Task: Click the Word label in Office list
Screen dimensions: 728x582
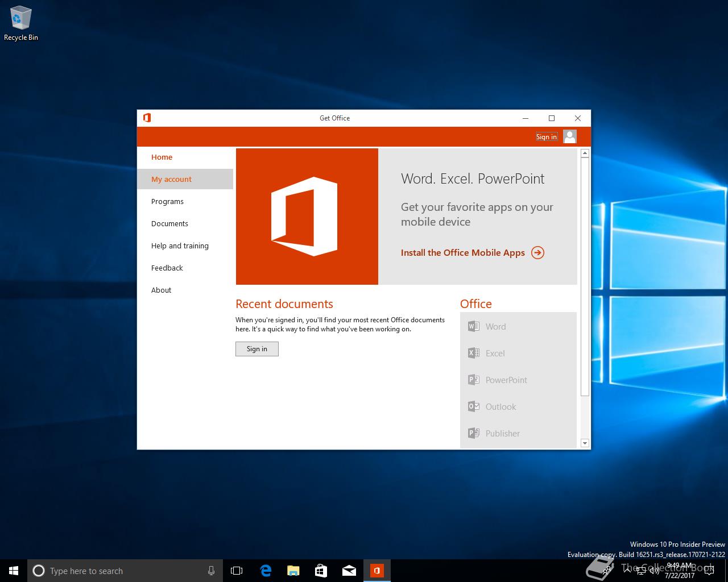Action: [495, 326]
